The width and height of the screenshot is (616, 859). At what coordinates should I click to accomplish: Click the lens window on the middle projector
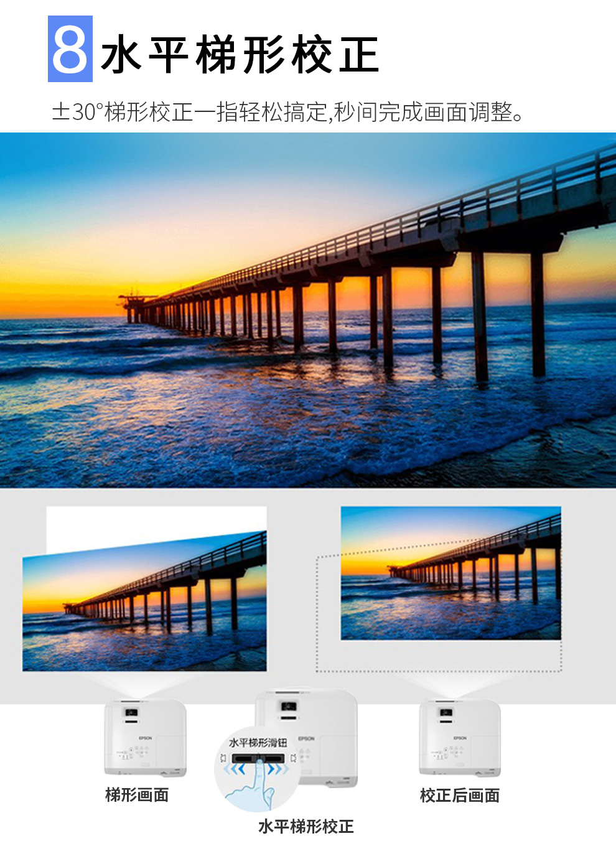pyautogui.click(x=287, y=706)
